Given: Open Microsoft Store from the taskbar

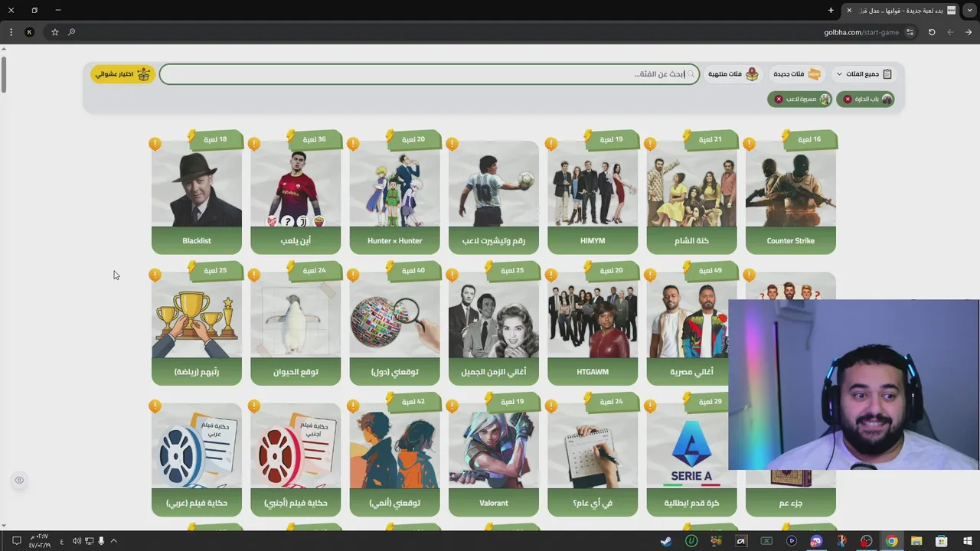Looking at the screenshot, I should pos(942,541).
